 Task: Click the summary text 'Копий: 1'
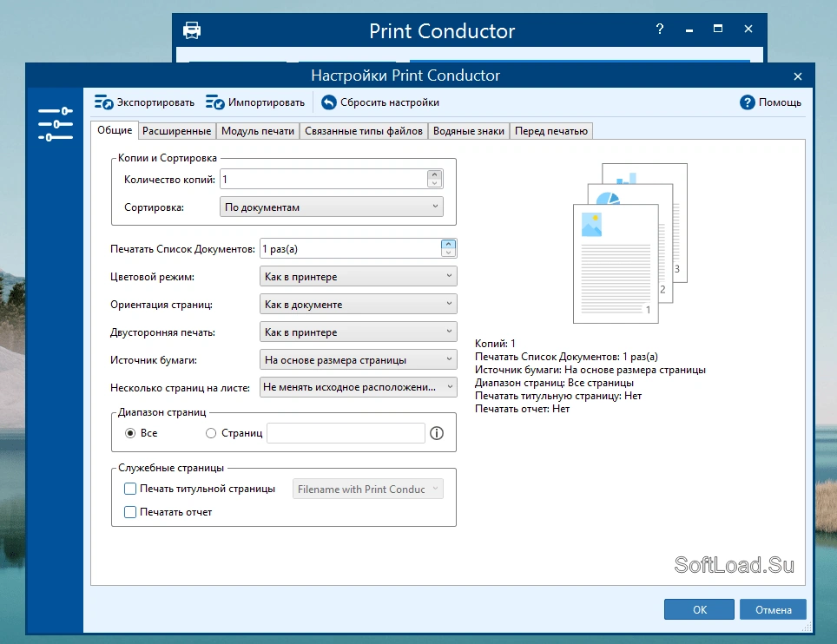pyautogui.click(x=495, y=344)
